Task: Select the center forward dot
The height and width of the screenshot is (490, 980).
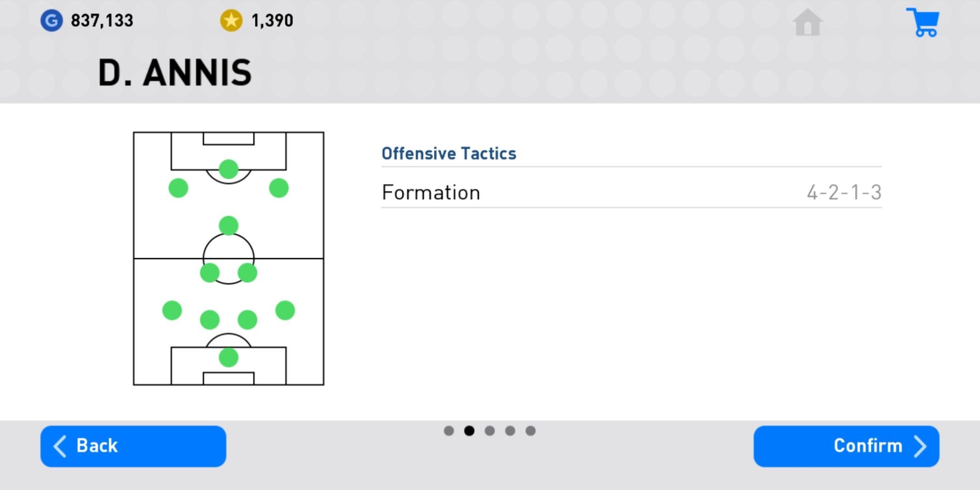Action: (x=228, y=169)
